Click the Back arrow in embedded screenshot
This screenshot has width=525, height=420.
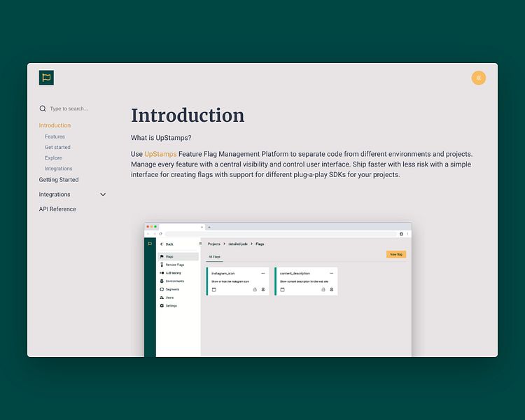[162, 244]
